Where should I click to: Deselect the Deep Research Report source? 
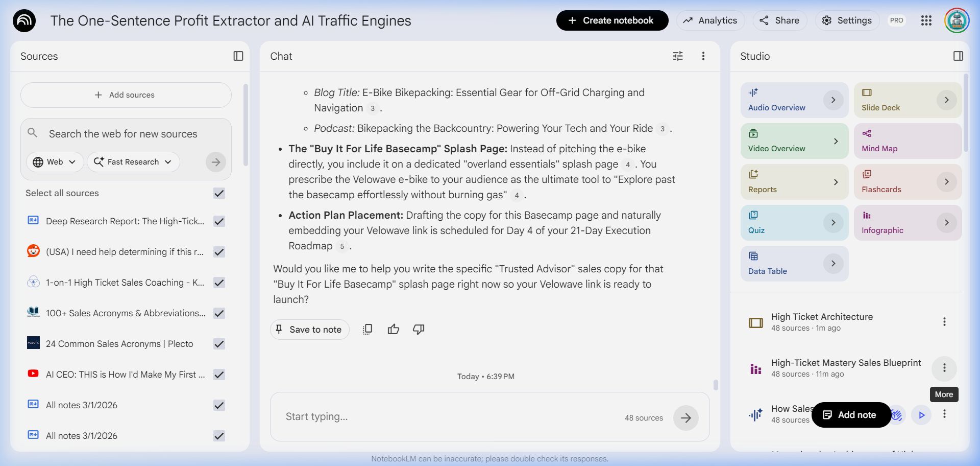(219, 221)
